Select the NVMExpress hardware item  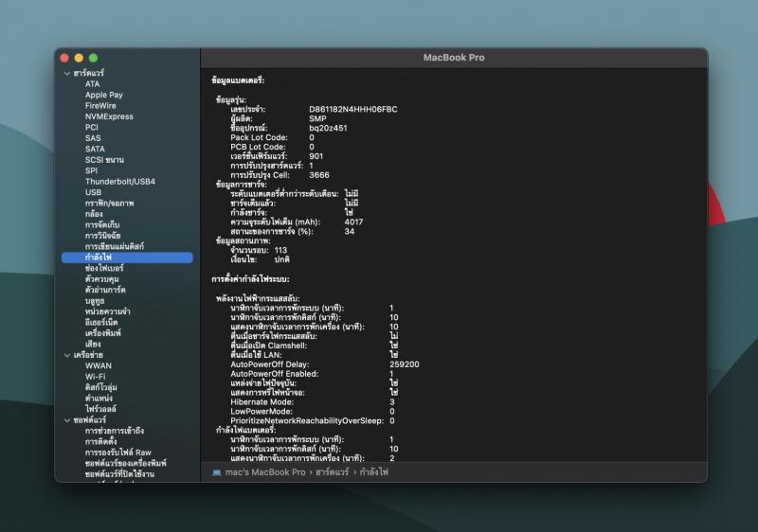pos(109,116)
